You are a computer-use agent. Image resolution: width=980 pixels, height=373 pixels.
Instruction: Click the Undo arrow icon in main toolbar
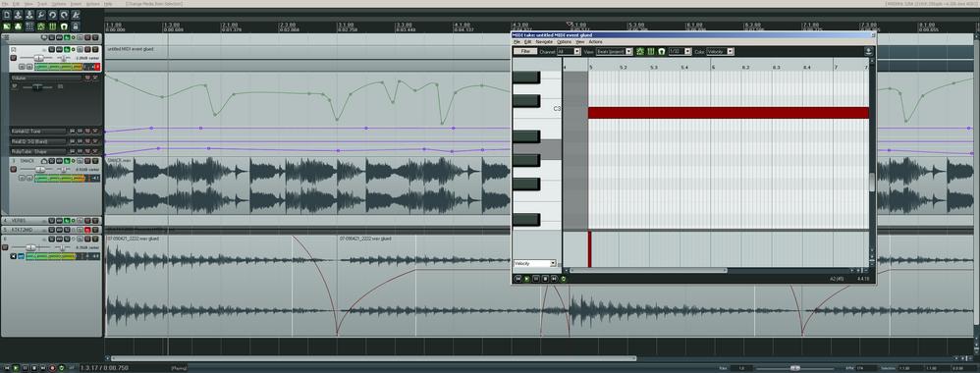tap(52, 15)
